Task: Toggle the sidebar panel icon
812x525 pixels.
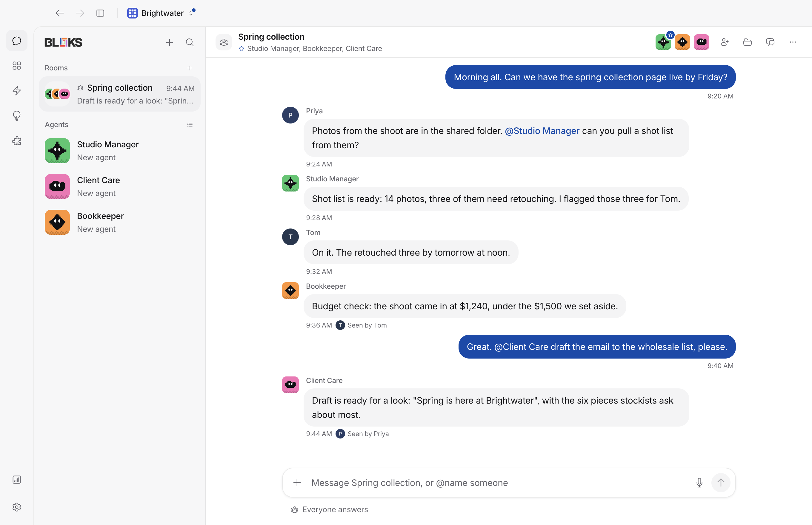Action: tap(100, 13)
